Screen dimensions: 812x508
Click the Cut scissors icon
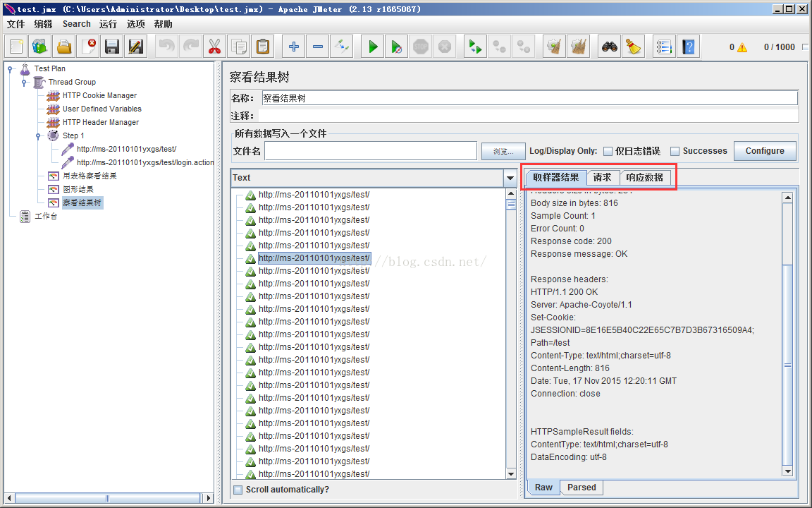214,47
